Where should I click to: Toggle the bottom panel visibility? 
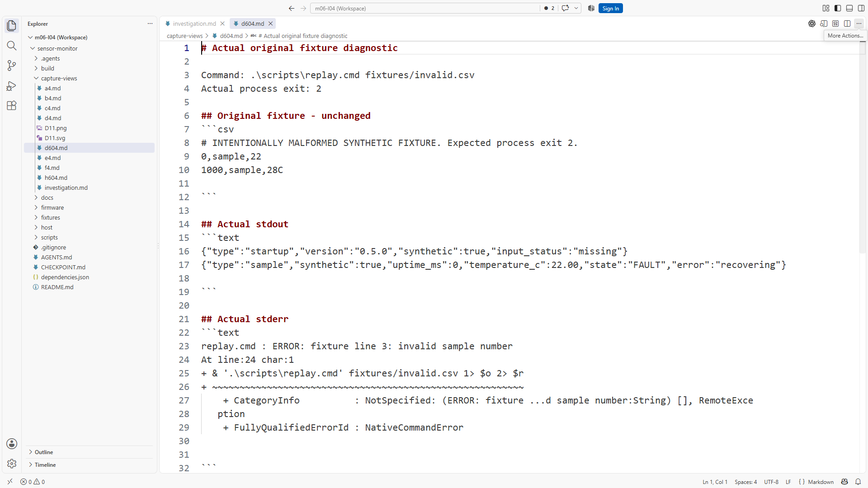pyautogui.click(x=849, y=8)
